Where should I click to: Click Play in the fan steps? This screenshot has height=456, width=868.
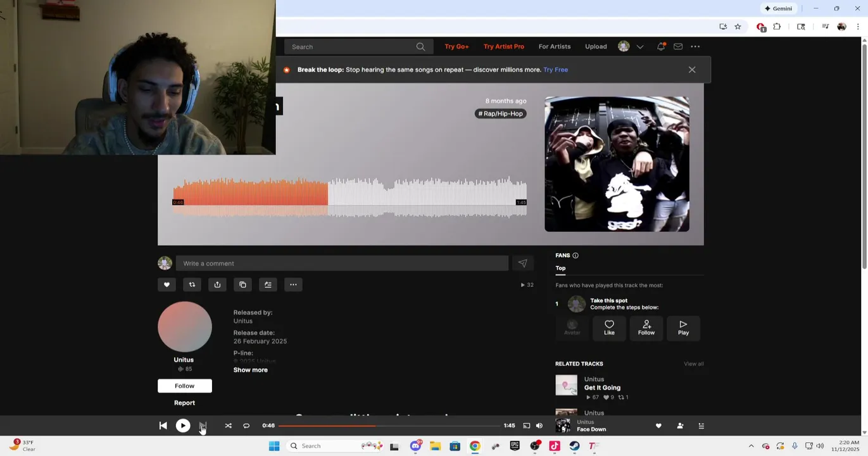tap(683, 328)
